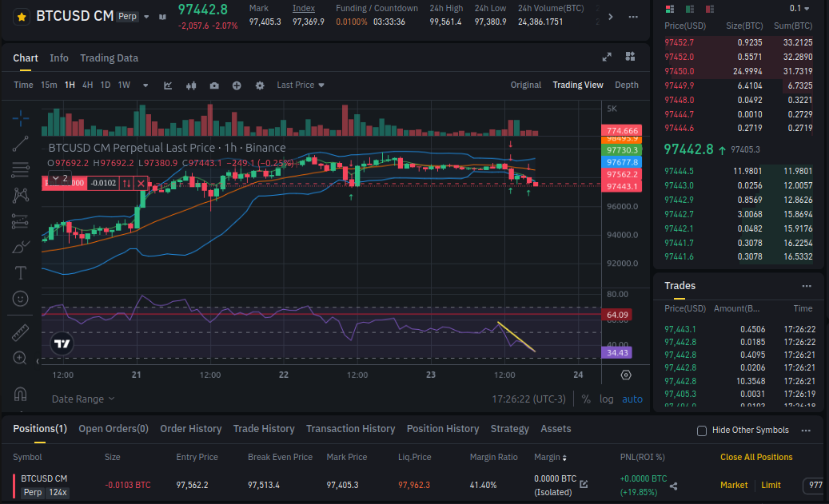Take a chart snapshot with the camera icon
Screen dimensions: 829x504
[x=214, y=85]
